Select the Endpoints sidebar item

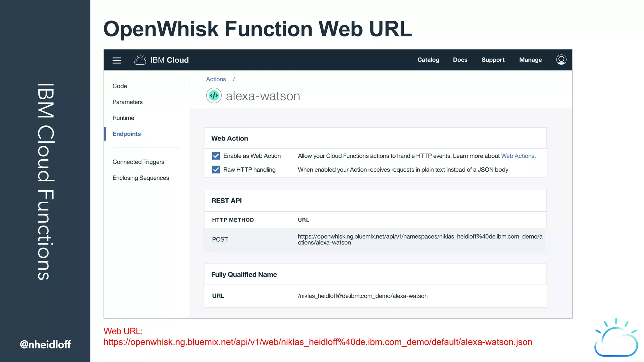126,134
